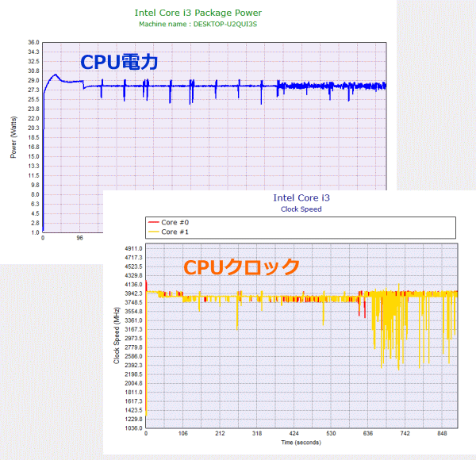The width and height of the screenshot is (476, 460).
Task: Click the 'Intel Core i3' clock chart title
Action: pos(301,197)
